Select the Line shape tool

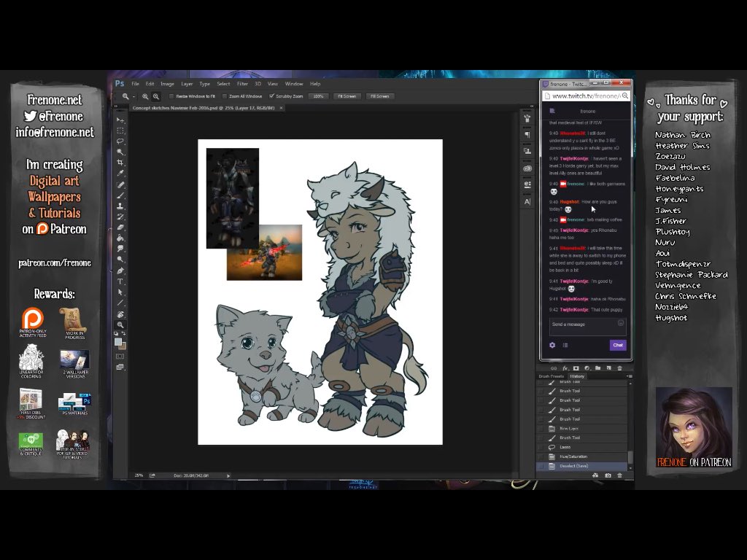coord(120,303)
